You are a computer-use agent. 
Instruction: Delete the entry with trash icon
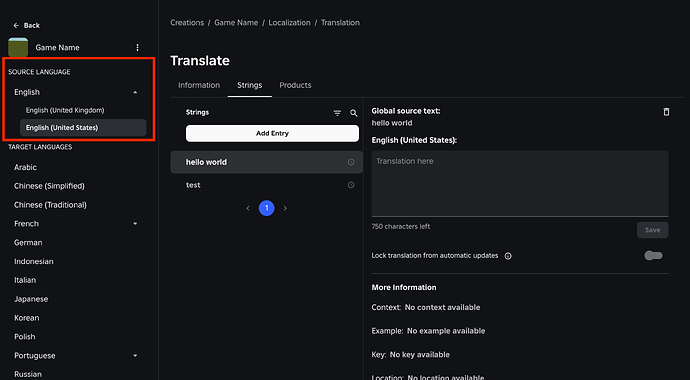pyautogui.click(x=666, y=112)
